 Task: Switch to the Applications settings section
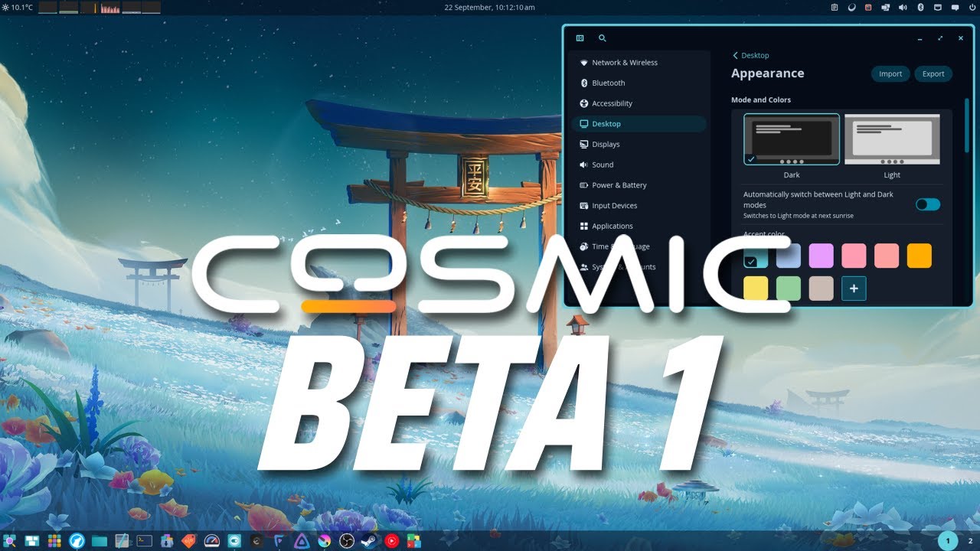(612, 226)
